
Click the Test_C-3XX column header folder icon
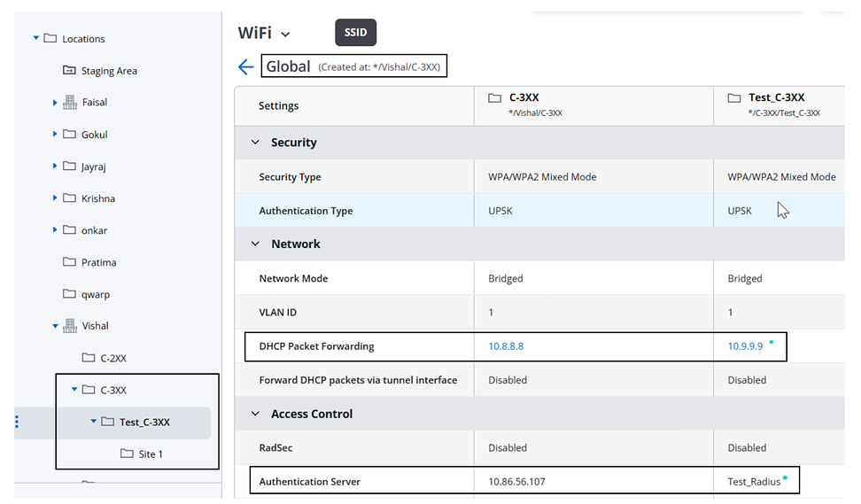tap(734, 98)
